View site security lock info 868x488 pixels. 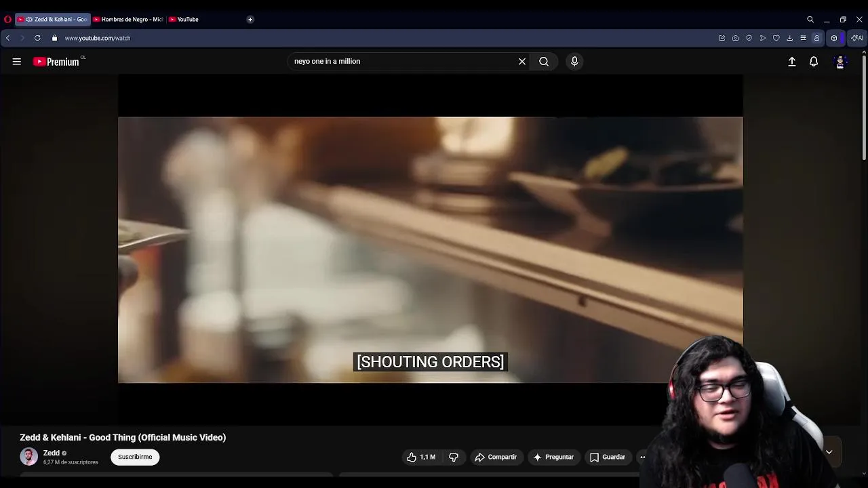[x=55, y=38]
